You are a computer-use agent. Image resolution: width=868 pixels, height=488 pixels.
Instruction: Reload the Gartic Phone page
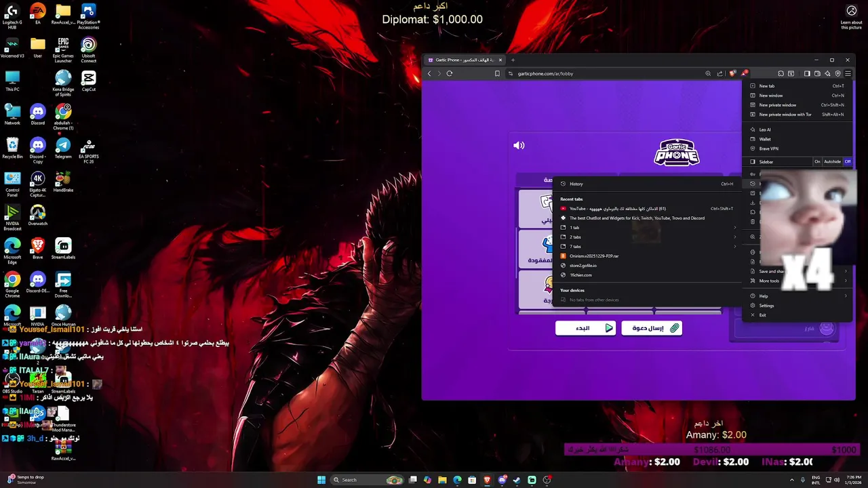(449, 73)
